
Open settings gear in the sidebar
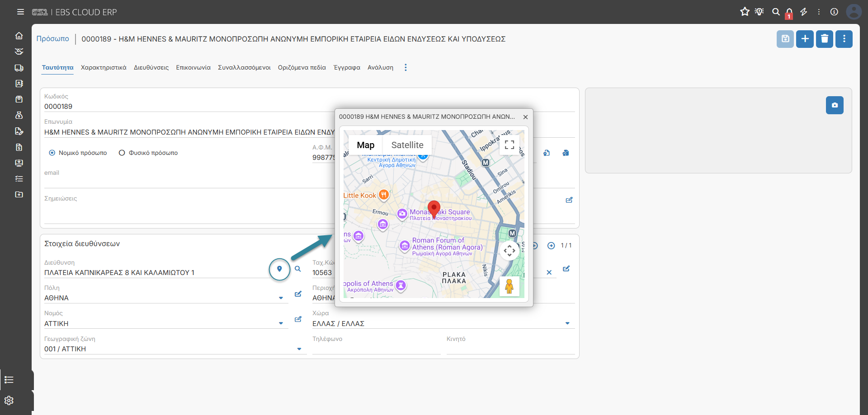pyautogui.click(x=9, y=401)
